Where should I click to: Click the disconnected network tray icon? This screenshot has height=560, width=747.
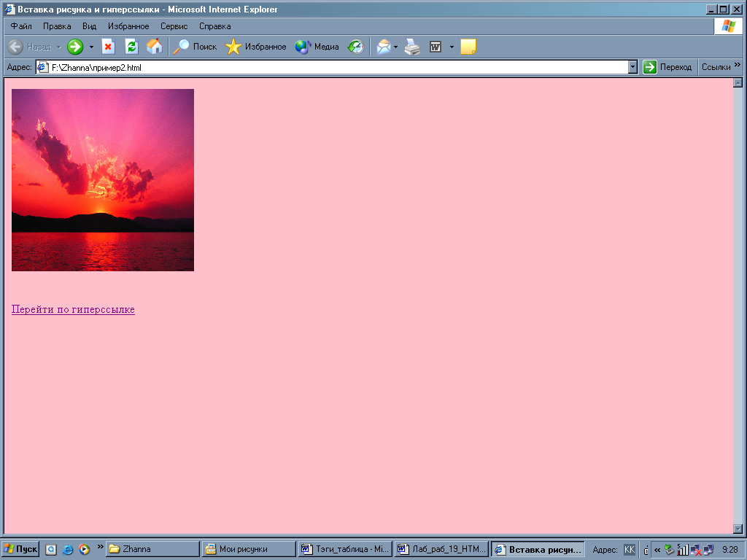[x=695, y=550]
